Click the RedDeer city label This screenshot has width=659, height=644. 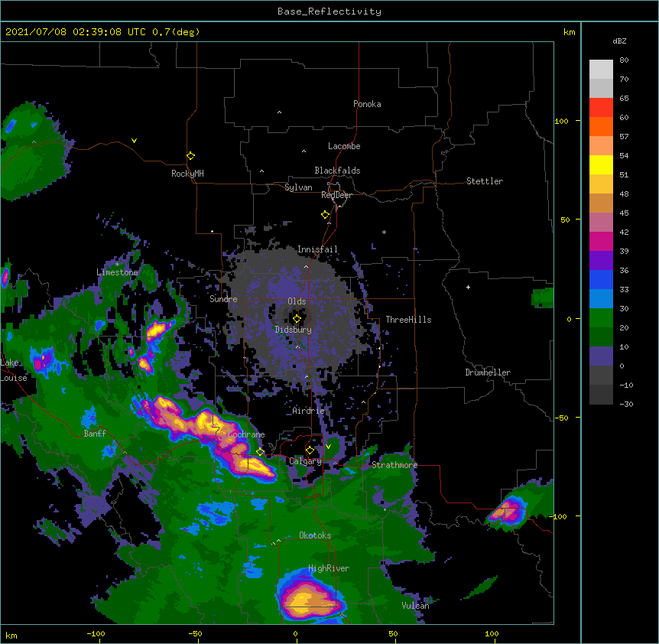[336, 195]
